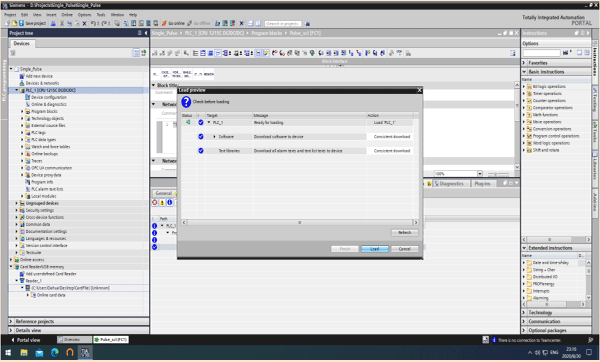Screen dimensions: 600x362
Task: Click the Go online icon
Action: coord(164,23)
